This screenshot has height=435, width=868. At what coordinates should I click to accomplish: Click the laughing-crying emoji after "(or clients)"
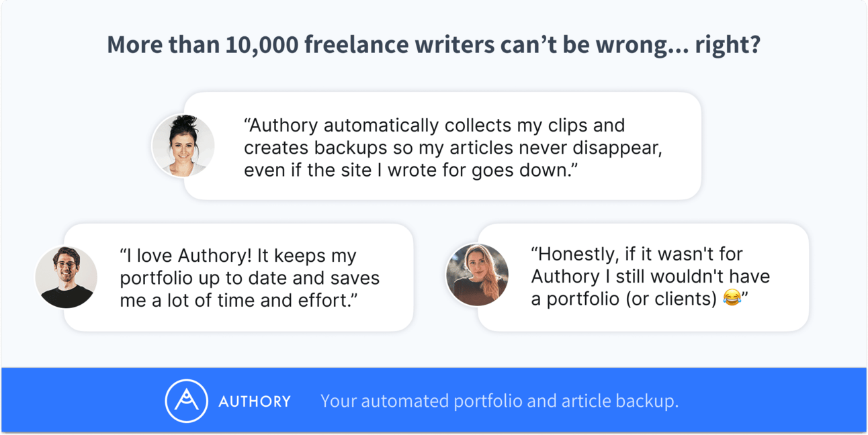[x=732, y=298]
